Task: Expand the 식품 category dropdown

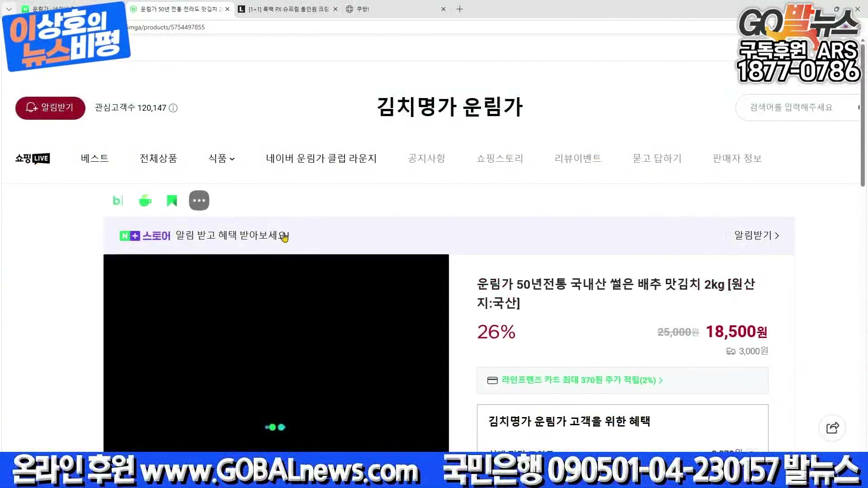Action: [222, 159]
